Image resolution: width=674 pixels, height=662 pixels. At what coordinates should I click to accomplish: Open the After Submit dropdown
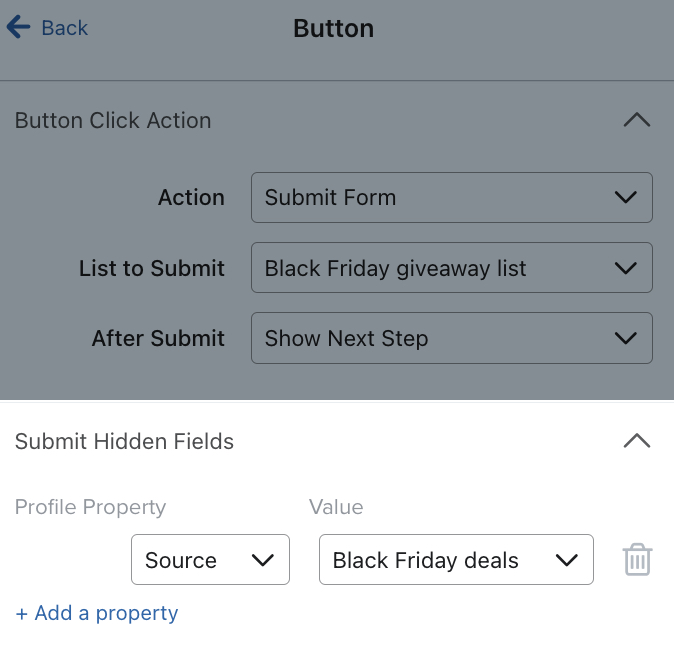(x=451, y=338)
